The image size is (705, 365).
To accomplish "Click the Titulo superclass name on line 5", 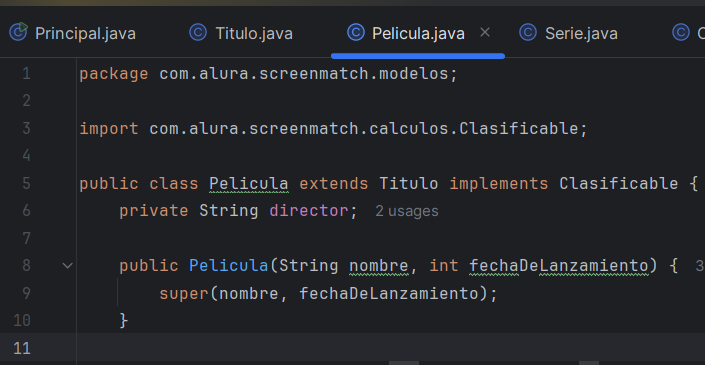I will [x=409, y=184].
